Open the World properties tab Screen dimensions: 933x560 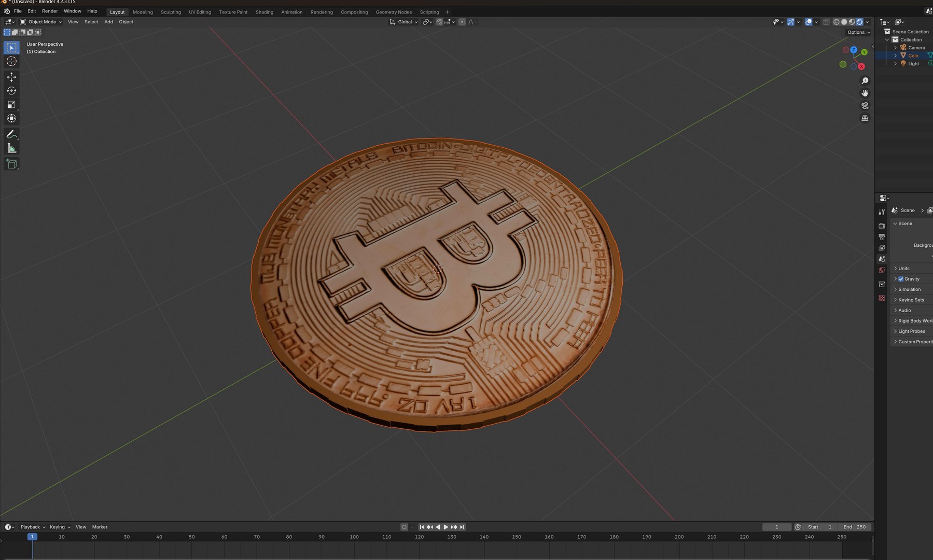coord(882,270)
